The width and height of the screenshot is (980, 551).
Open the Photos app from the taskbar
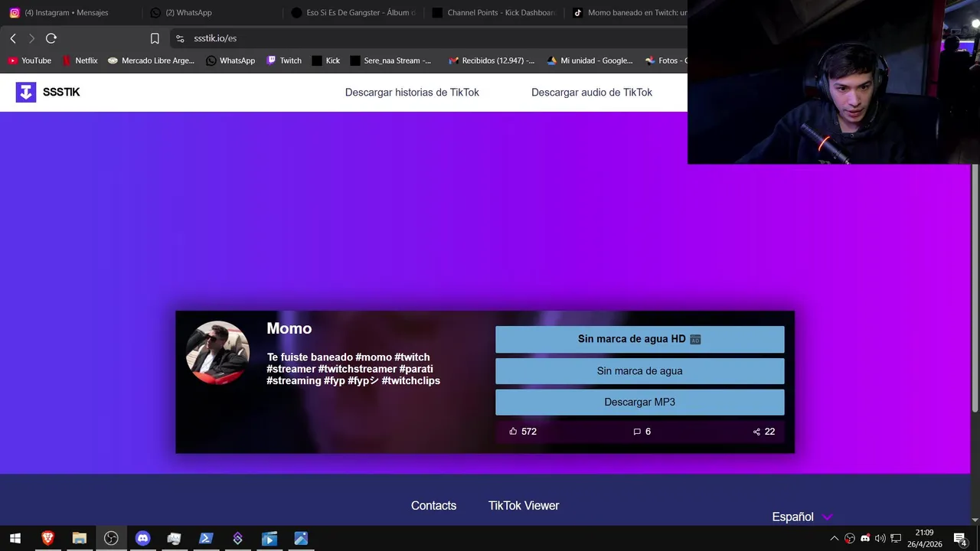coord(301,539)
